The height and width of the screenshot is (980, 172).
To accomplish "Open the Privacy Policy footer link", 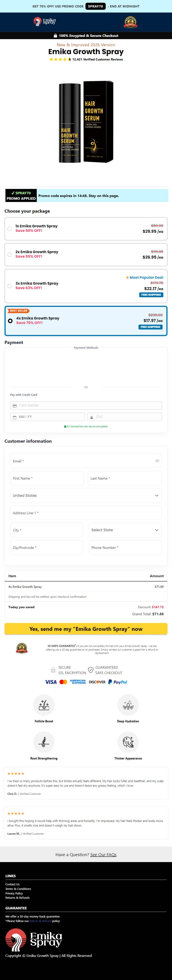I will tap(14, 893).
